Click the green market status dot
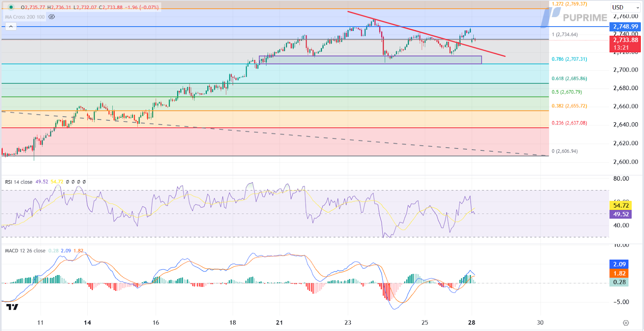 (x=11, y=7)
